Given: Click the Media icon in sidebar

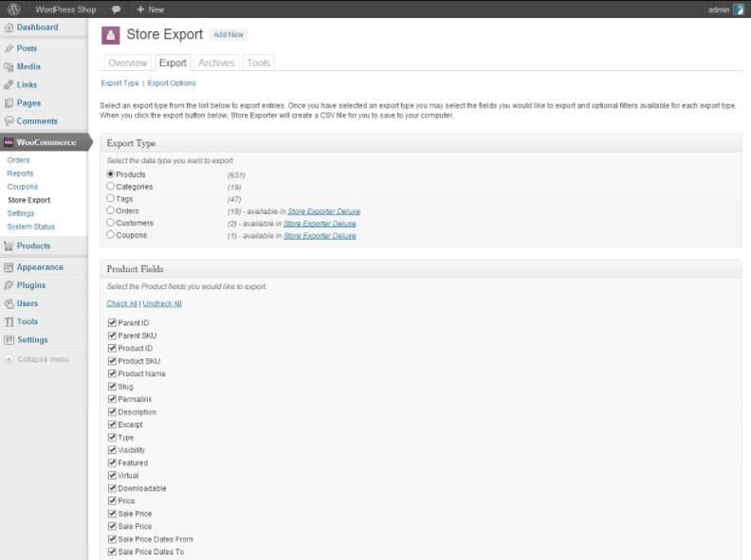Looking at the screenshot, I should pyautogui.click(x=9, y=67).
